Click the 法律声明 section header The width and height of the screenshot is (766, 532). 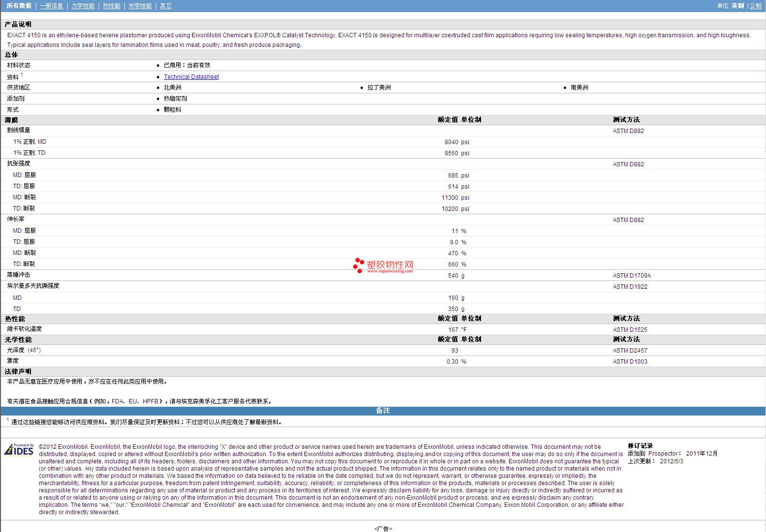18,371
